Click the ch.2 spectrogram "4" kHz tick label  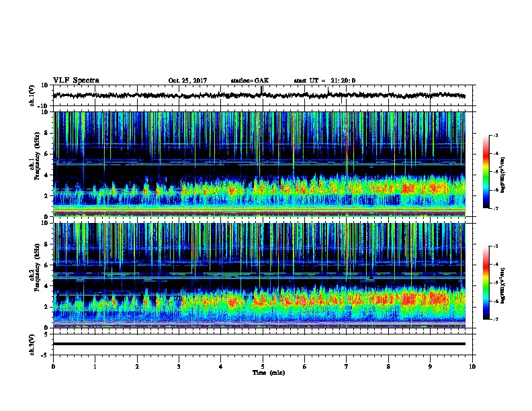(x=46, y=286)
